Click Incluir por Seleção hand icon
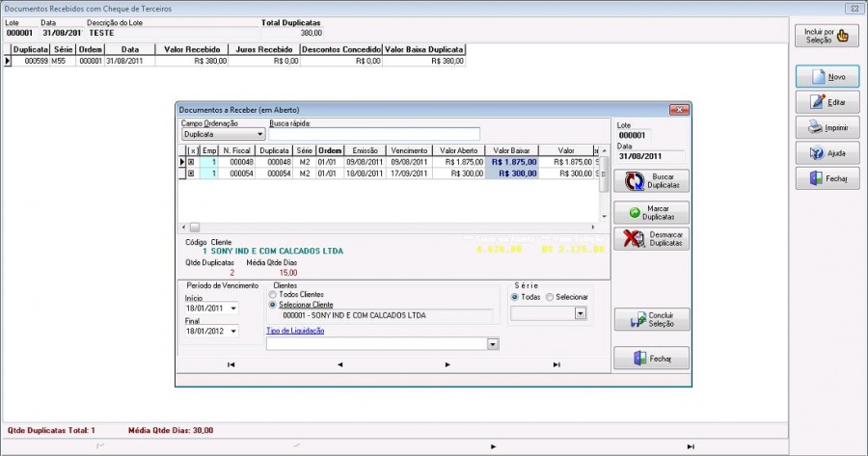This screenshot has height=456, width=868. point(843,36)
